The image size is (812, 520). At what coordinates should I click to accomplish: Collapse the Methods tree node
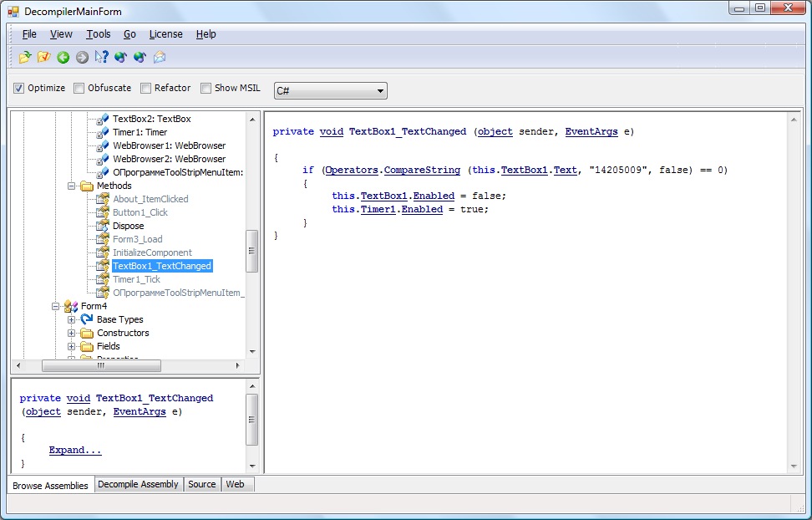click(x=72, y=186)
